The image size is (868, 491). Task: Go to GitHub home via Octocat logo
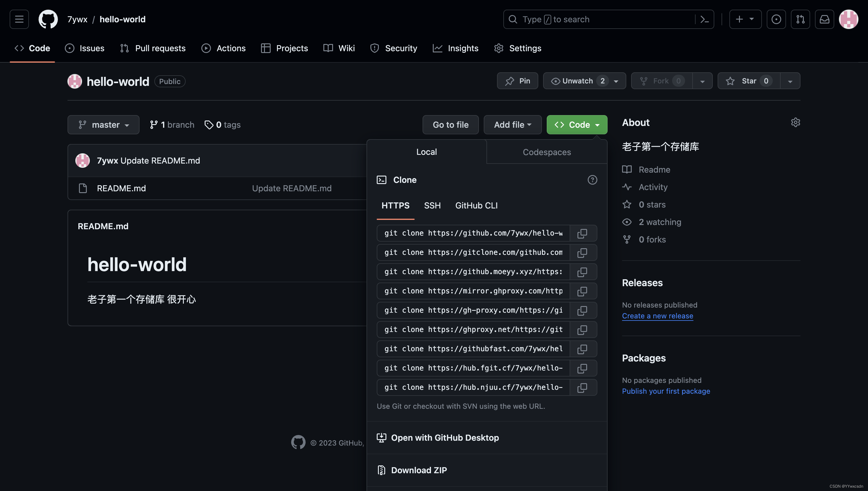48,19
